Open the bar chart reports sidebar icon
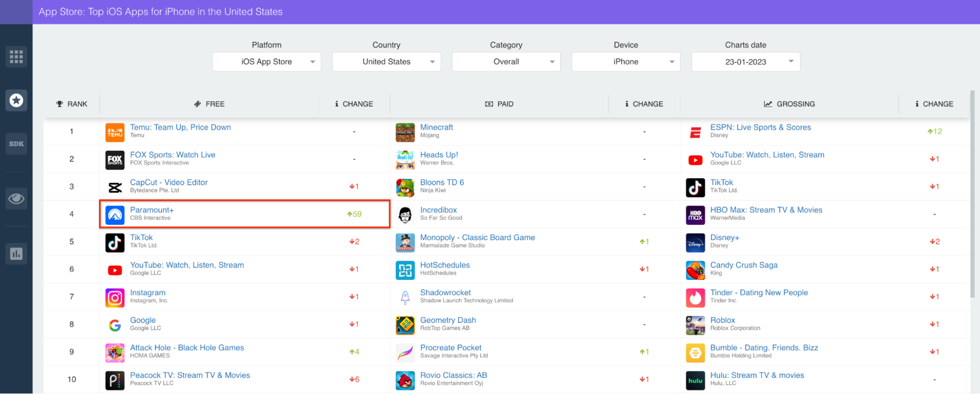The height and width of the screenshot is (394, 980). (16, 253)
